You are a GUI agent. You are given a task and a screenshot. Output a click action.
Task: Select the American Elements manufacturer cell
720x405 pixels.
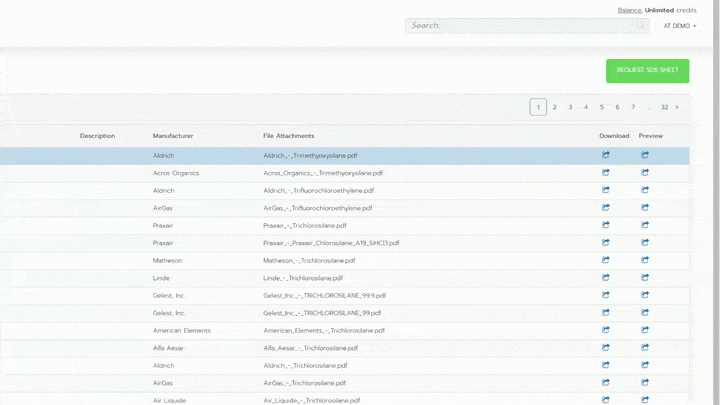[x=181, y=331]
